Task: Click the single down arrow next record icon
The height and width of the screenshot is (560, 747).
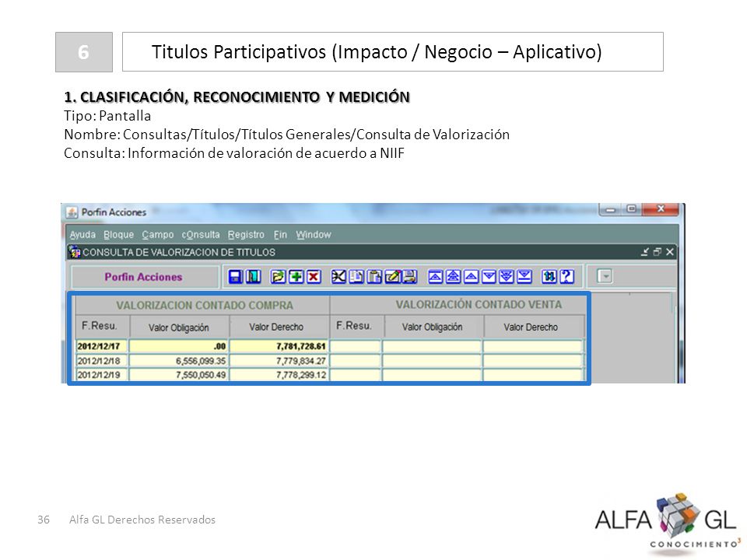Action: pyautogui.click(x=489, y=277)
